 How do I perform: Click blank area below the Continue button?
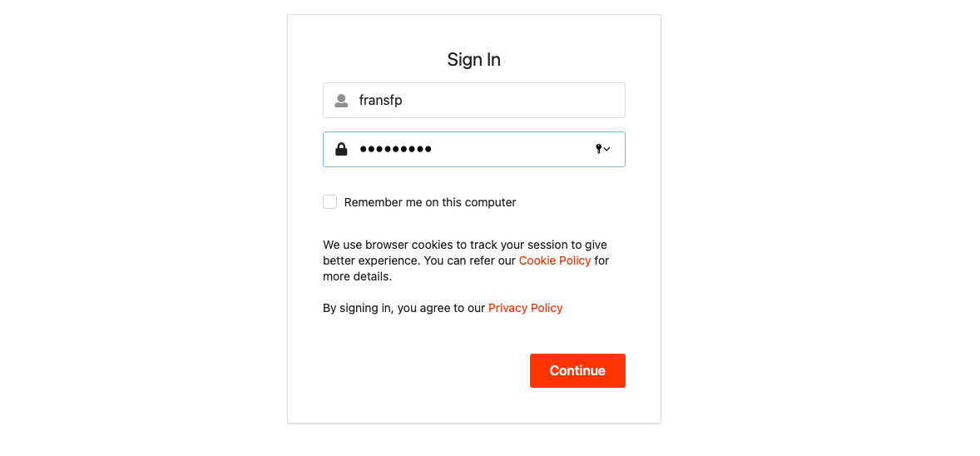pyautogui.click(x=577, y=405)
